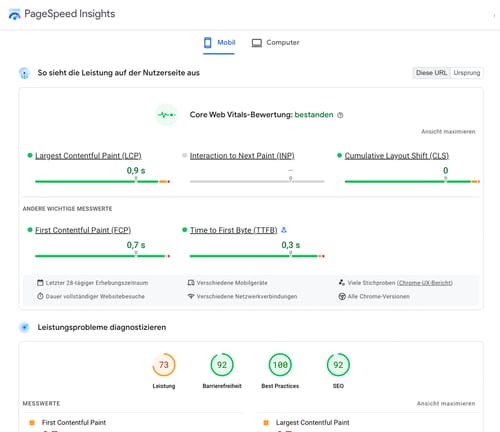500x432 pixels.
Task: Click the orange square beside Largest Contentful Paint
Action: [x=266, y=423]
